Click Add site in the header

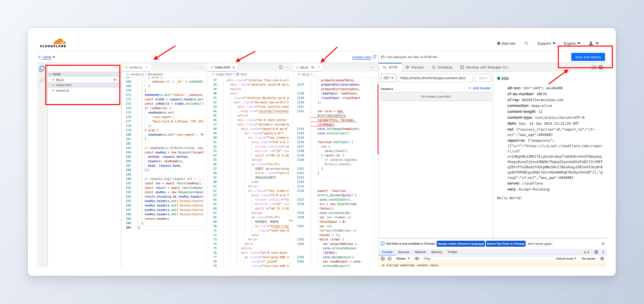tap(506, 43)
